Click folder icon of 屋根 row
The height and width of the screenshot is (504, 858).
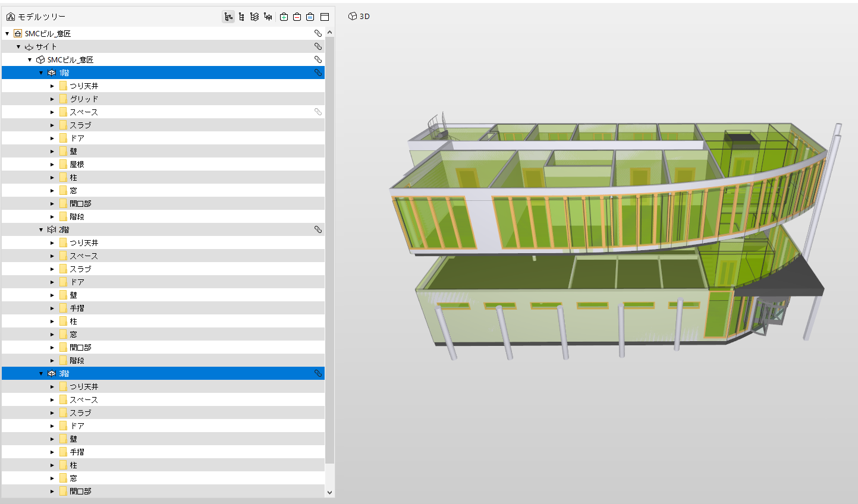(x=63, y=164)
